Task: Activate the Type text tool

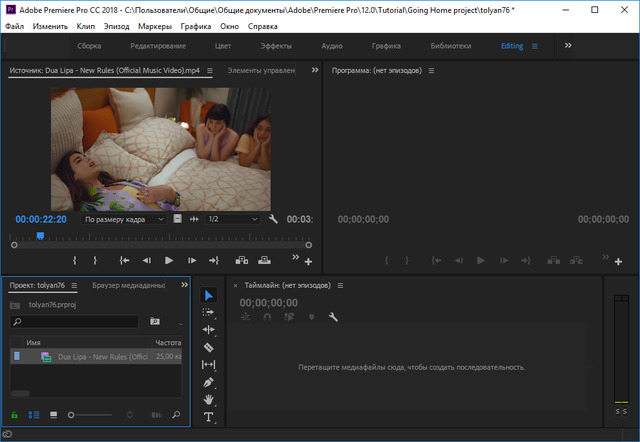Action: 209,416
